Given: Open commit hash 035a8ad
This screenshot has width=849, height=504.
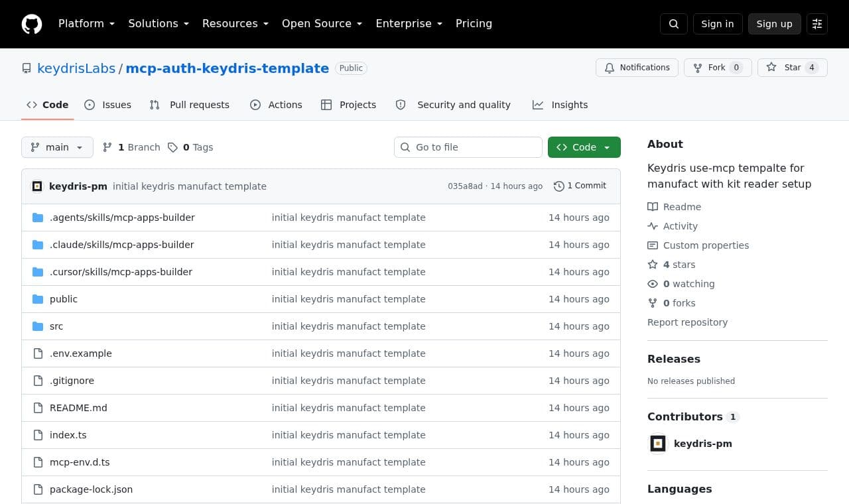Looking at the screenshot, I should click(465, 186).
